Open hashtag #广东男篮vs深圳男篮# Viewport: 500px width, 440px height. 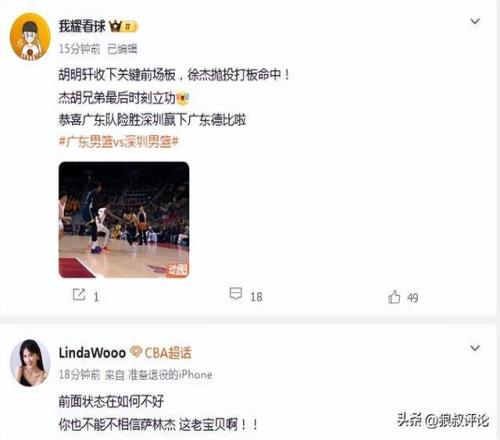119,142
